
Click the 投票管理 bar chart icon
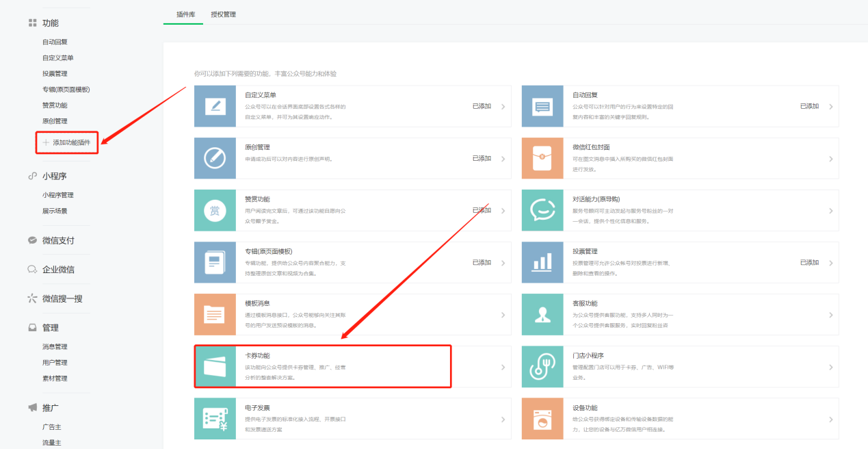(x=542, y=263)
